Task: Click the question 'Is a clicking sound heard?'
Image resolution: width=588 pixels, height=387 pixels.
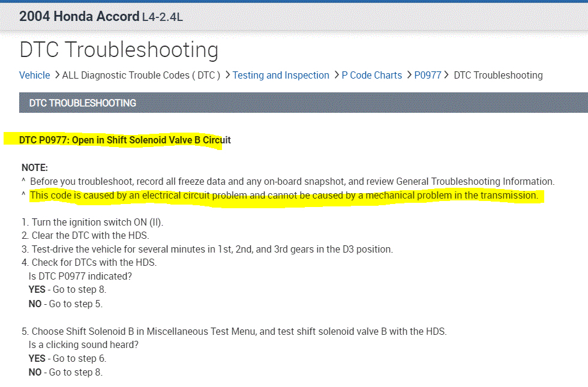Action: pos(83,344)
